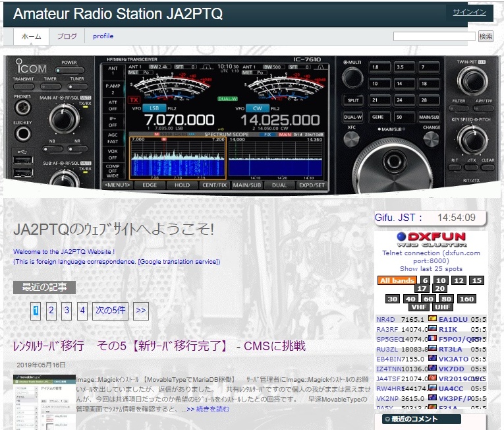Open the Welcome to the JA2PTQ Website link
The image size is (504, 430).
click(x=64, y=252)
